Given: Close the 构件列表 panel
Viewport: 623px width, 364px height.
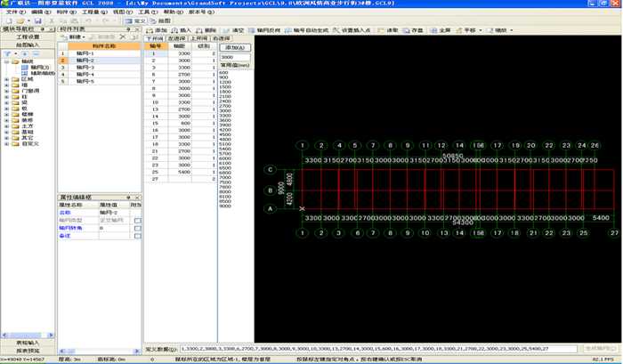Looking at the screenshot, I should 137,29.
